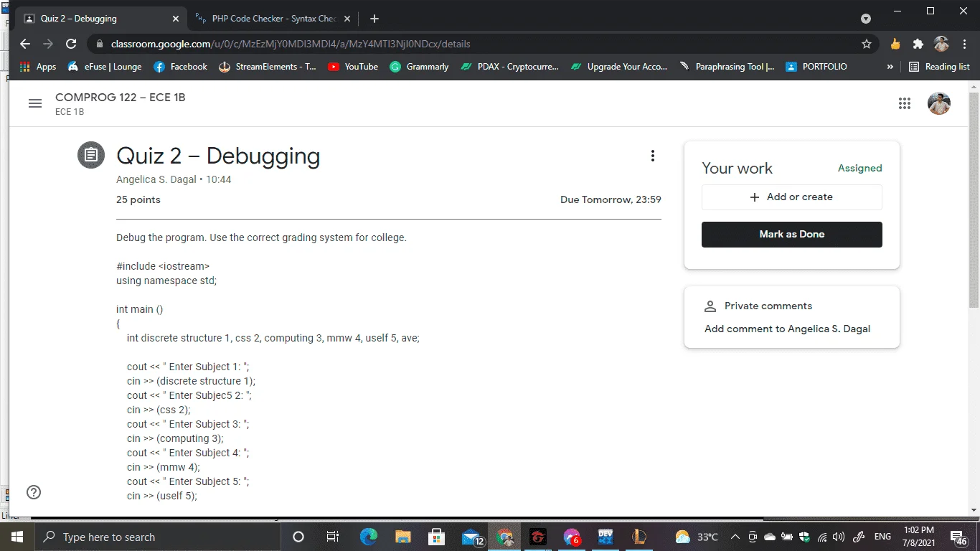This screenshot has height=551, width=980.
Task: Switch the ENG input language
Action: click(x=882, y=537)
